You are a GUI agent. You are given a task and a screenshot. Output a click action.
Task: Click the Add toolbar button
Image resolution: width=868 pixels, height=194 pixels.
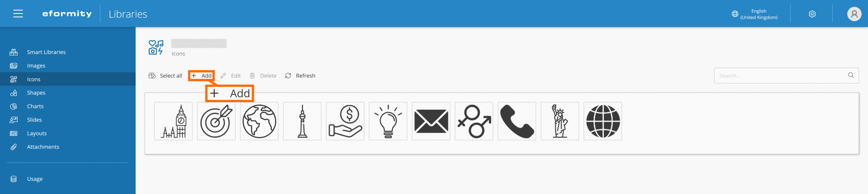pyautogui.click(x=201, y=76)
